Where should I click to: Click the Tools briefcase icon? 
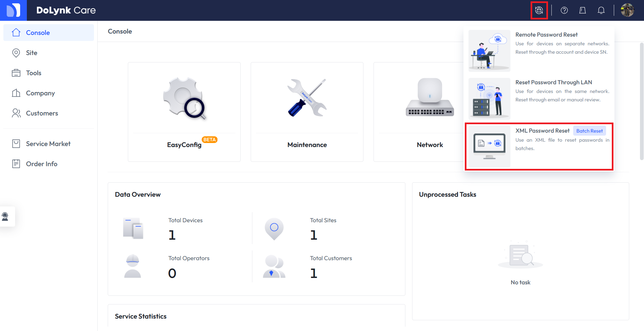pos(16,73)
